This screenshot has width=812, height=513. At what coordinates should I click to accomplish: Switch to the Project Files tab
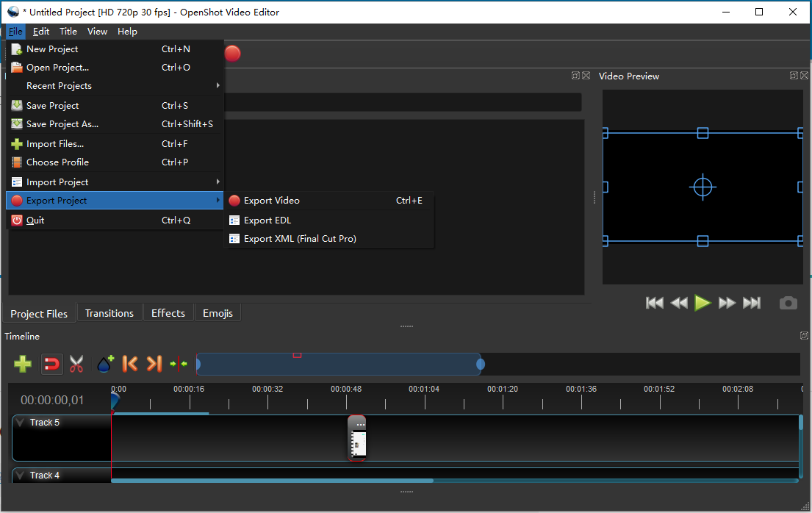pos(39,314)
